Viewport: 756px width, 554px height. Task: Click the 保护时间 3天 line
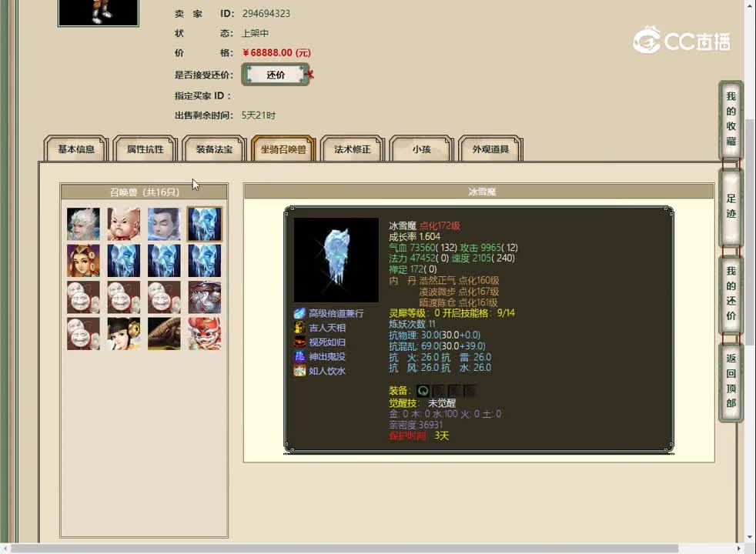click(x=419, y=436)
